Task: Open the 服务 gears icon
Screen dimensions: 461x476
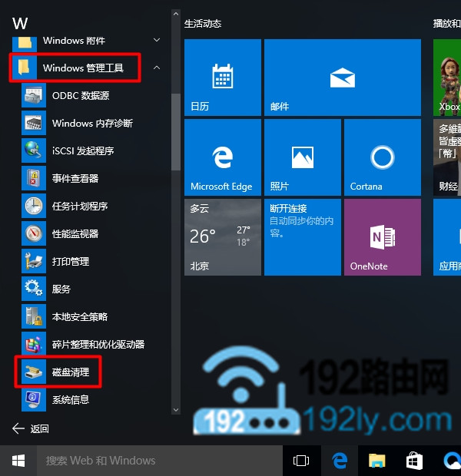Action: 34,289
